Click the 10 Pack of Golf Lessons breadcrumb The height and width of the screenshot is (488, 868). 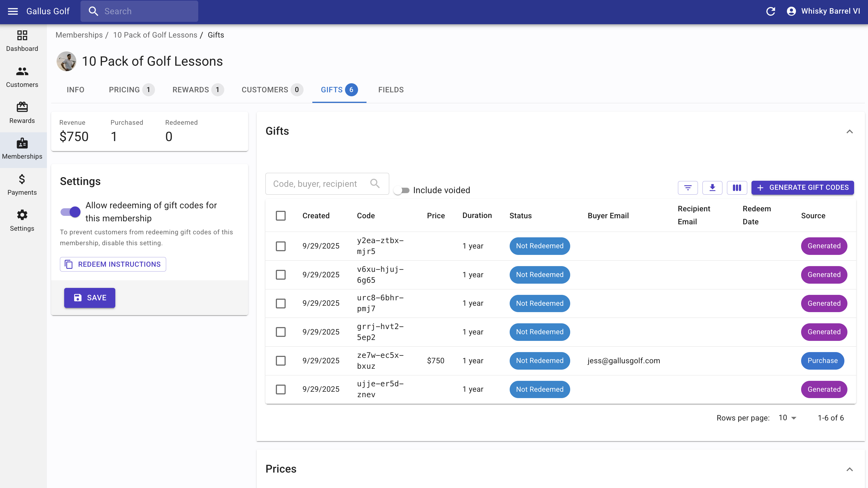point(155,35)
